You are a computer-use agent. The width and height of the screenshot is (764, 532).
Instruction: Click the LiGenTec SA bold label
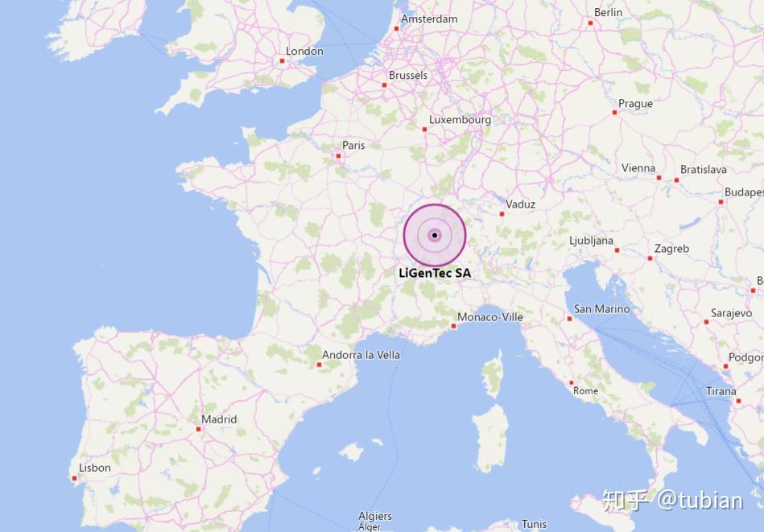tap(435, 274)
